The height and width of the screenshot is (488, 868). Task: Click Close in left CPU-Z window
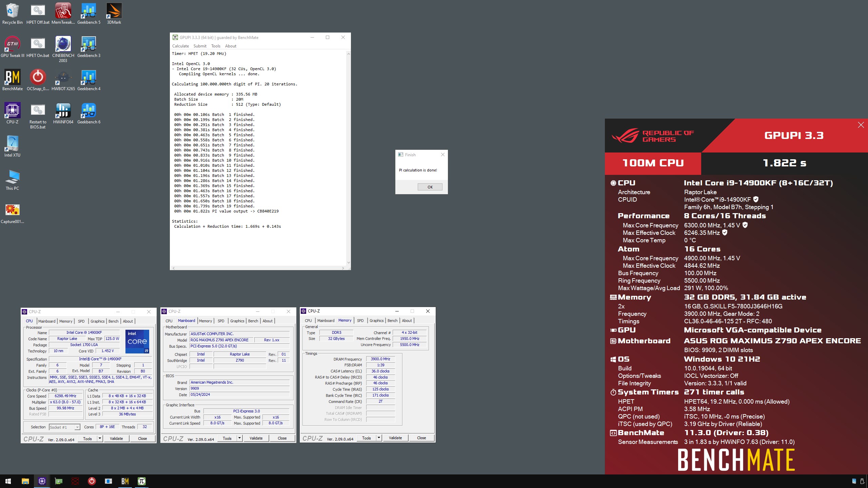point(142,439)
